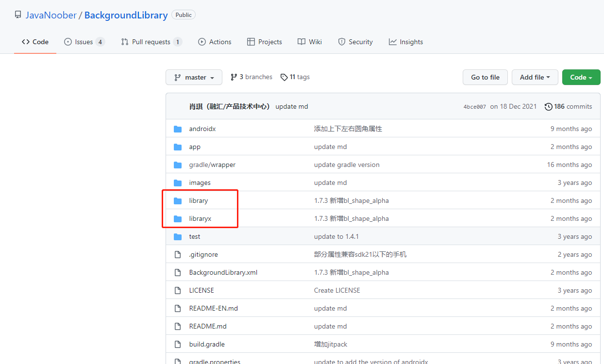Open the README.md file link

click(x=208, y=327)
